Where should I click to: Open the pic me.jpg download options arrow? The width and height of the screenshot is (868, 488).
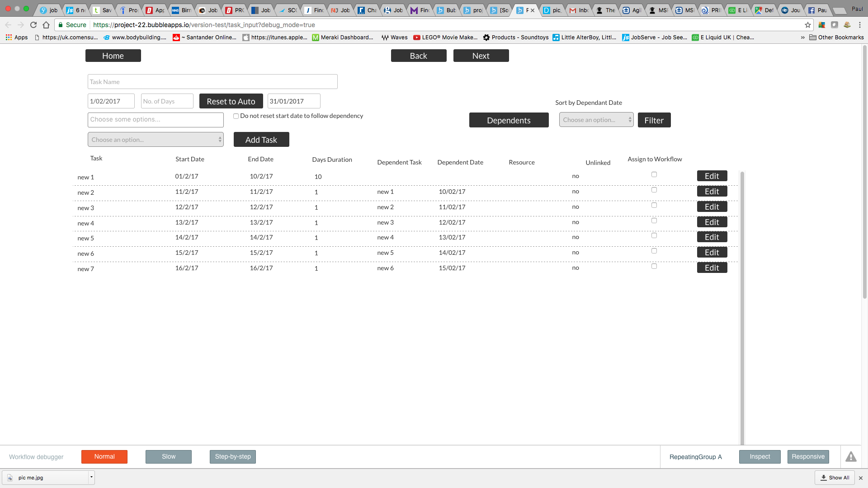click(91, 477)
